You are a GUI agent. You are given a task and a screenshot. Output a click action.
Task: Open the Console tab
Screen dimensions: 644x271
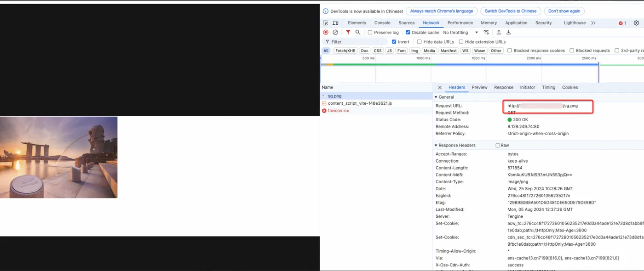click(382, 23)
